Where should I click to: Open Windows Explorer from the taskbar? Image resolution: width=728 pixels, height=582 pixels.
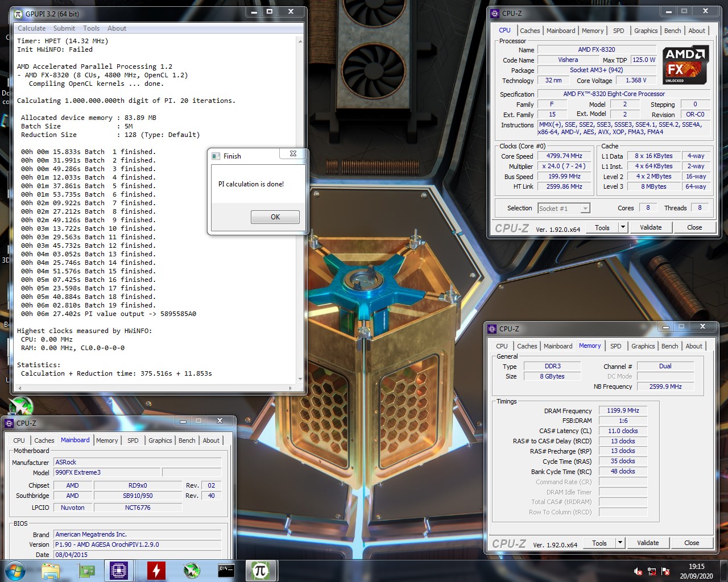[51, 571]
